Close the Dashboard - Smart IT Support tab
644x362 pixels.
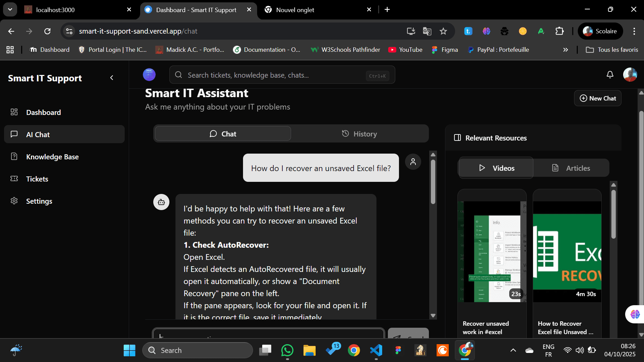click(x=249, y=9)
